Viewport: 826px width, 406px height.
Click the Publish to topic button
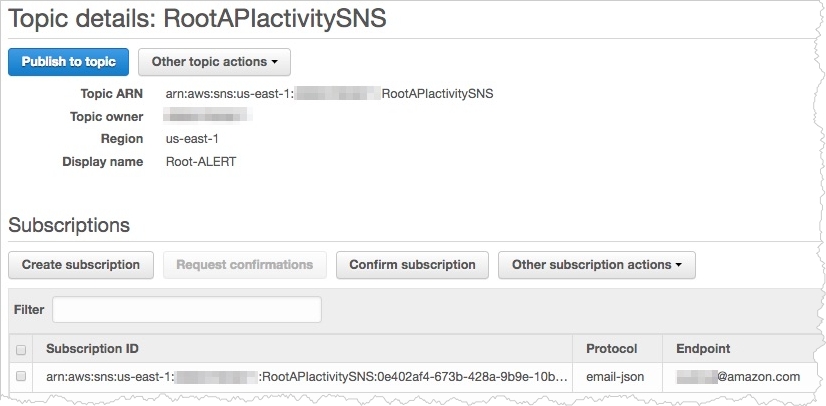pyautogui.click(x=69, y=62)
